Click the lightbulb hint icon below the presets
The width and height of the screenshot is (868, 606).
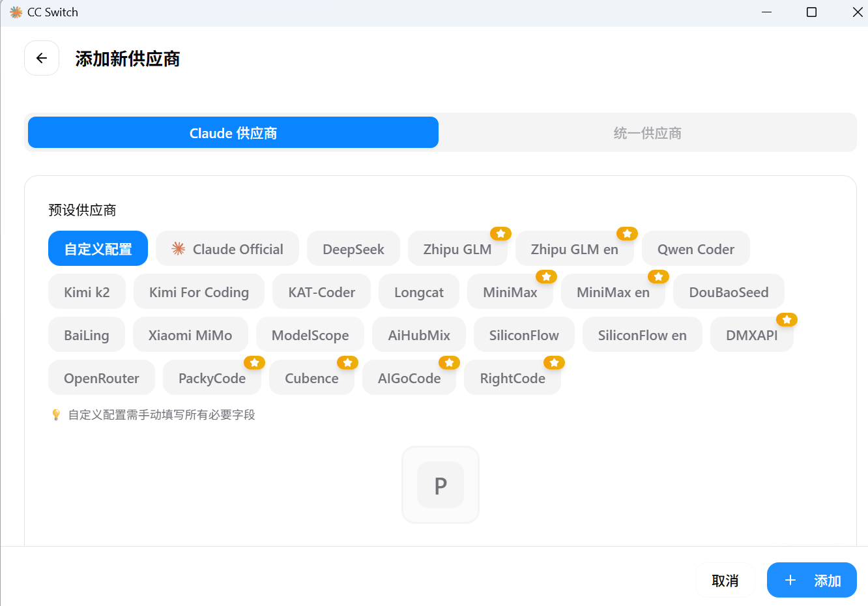tap(55, 414)
